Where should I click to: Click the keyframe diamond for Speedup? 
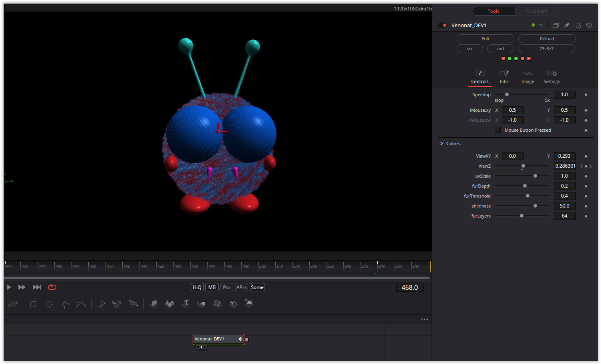click(x=586, y=95)
